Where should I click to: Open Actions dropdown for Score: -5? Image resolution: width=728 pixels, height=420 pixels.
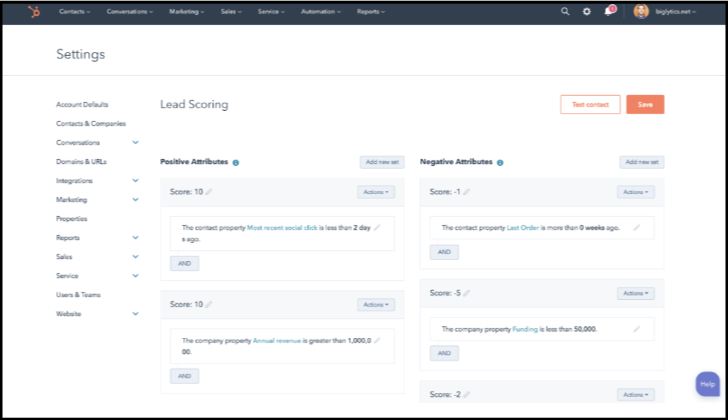[x=635, y=293]
